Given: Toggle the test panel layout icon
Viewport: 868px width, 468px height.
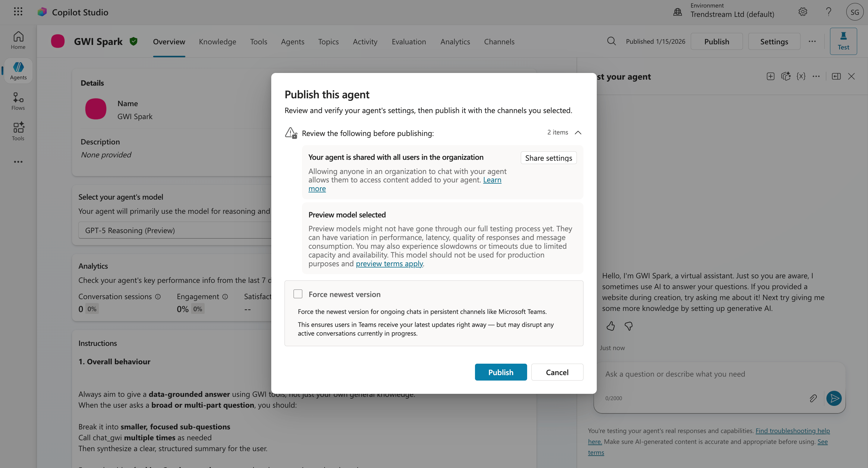Looking at the screenshot, I should pyautogui.click(x=836, y=76).
